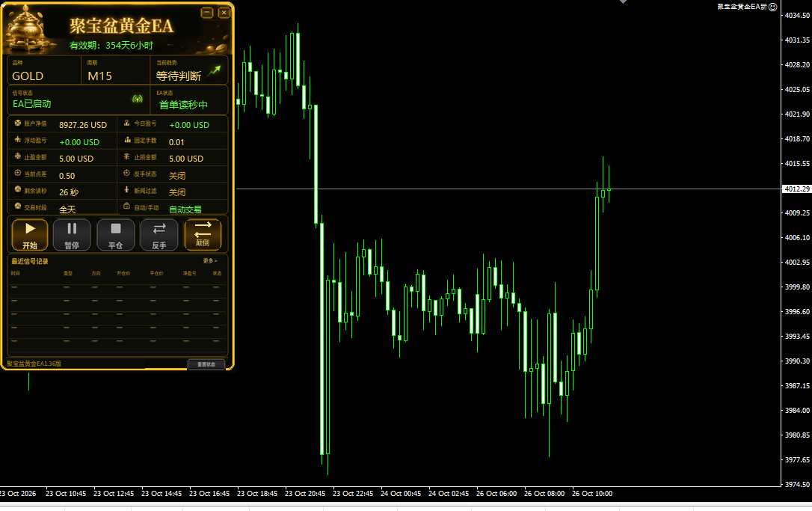This screenshot has height=511, width=812.
Task: Toggle the 反手状态 value 关闭
Action: [x=177, y=176]
